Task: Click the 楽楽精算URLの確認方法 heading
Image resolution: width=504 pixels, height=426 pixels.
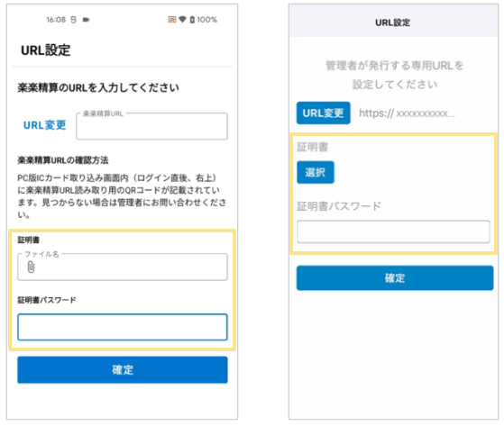Action: (x=63, y=160)
